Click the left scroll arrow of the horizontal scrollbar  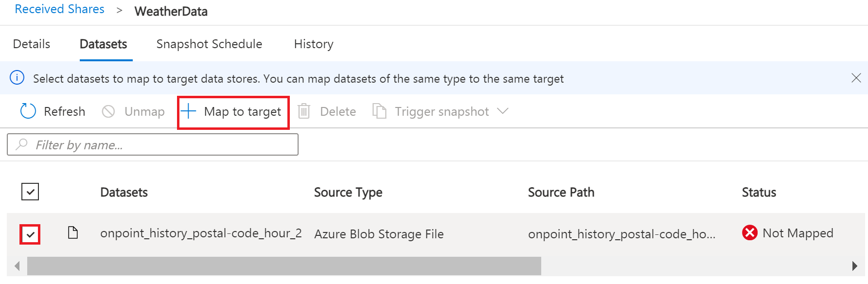[17, 266]
